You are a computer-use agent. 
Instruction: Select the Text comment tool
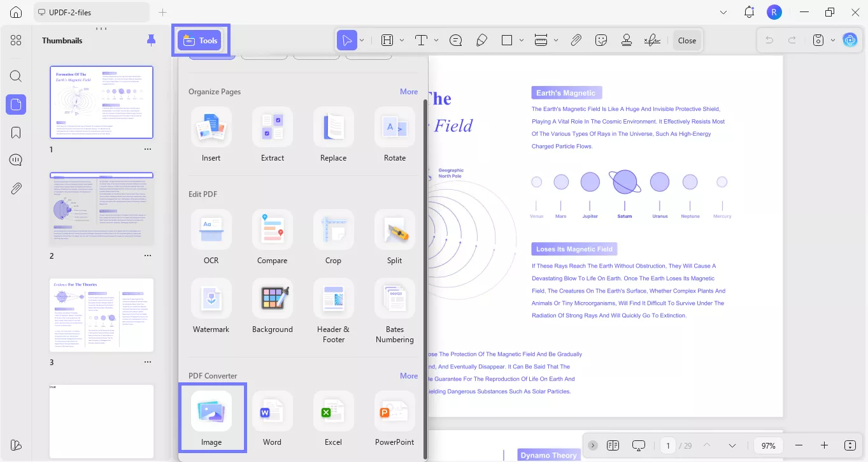coord(420,40)
